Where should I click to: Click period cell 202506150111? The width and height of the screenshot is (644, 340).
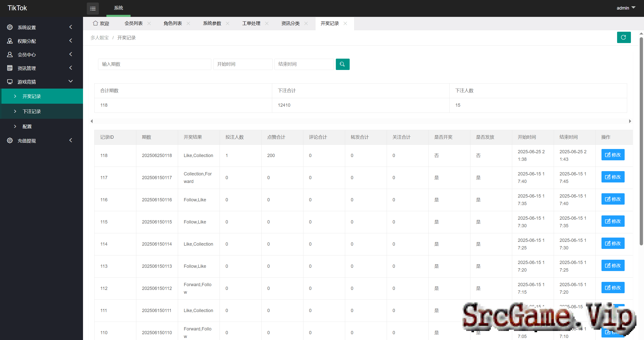(x=156, y=311)
